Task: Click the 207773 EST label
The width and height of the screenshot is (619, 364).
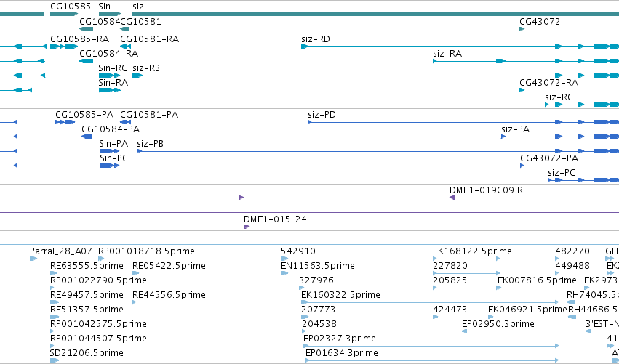Action: pos(318,310)
